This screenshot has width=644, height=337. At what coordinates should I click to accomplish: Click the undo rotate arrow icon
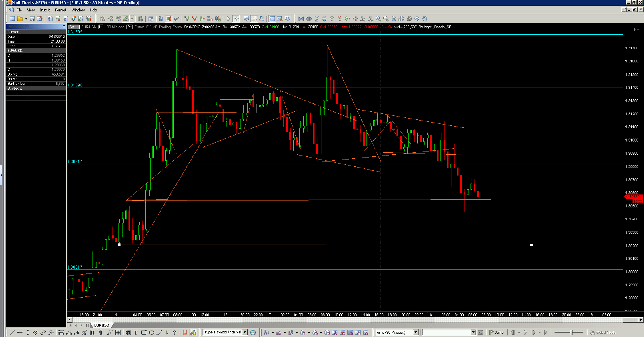(x=394, y=18)
